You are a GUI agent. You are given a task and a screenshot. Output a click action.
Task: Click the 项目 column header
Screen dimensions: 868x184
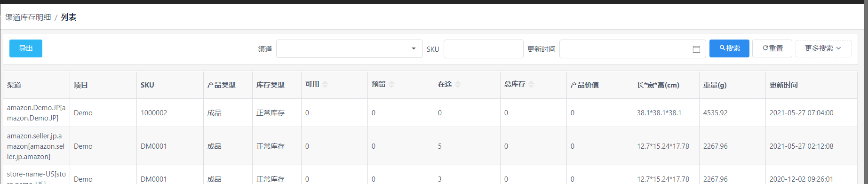pyautogui.click(x=104, y=85)
